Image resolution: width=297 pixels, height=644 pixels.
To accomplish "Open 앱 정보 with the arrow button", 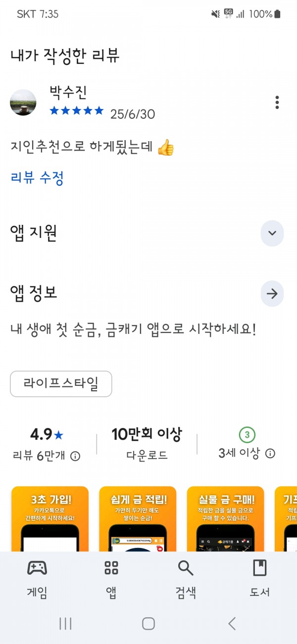I will [x=272, y=294].
